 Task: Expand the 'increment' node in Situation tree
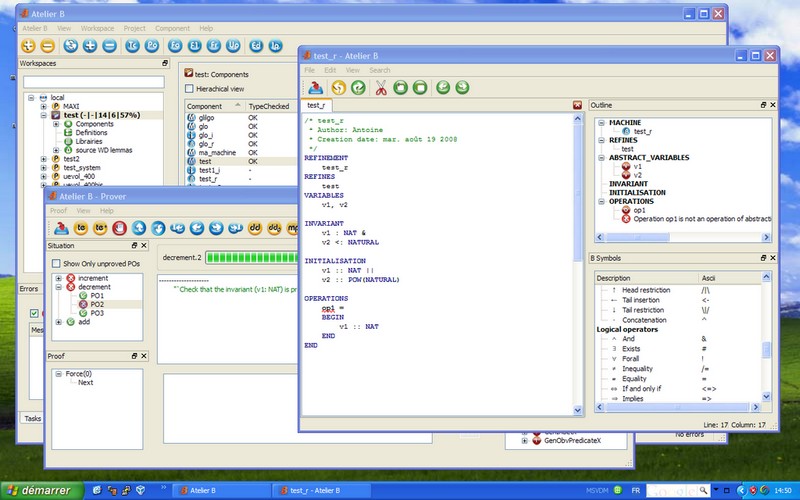pyautogui.click(x=59, y=279)
